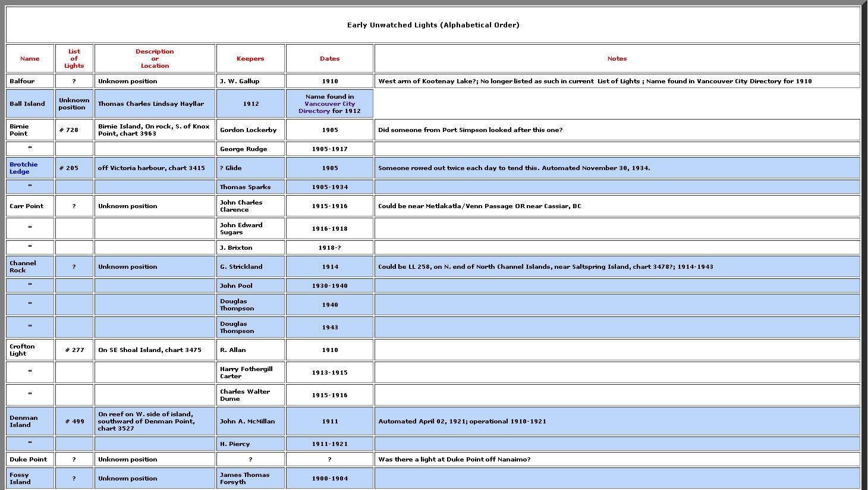The width and height of the screenshot is (868, 490).
Task: Select the '# 205' list number
Action: pos(74,168)
